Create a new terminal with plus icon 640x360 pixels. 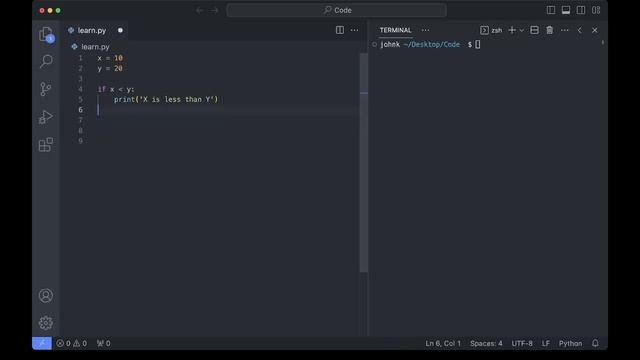click(x=512, y=30)
